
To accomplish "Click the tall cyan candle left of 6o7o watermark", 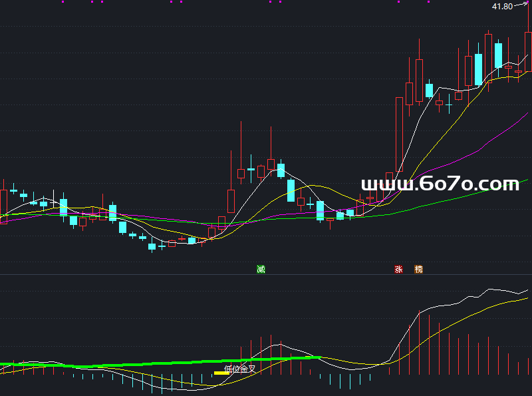I will coord(291,190).
